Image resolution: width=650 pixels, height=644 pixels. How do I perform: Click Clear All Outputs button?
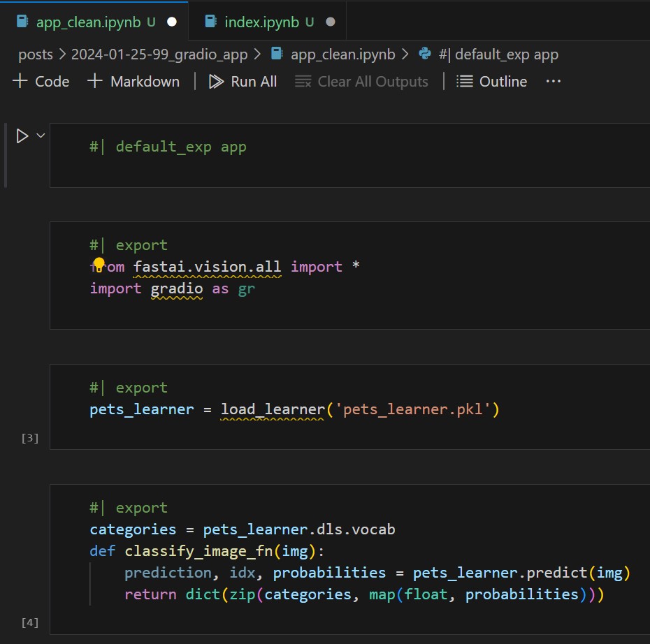(361, 81)
